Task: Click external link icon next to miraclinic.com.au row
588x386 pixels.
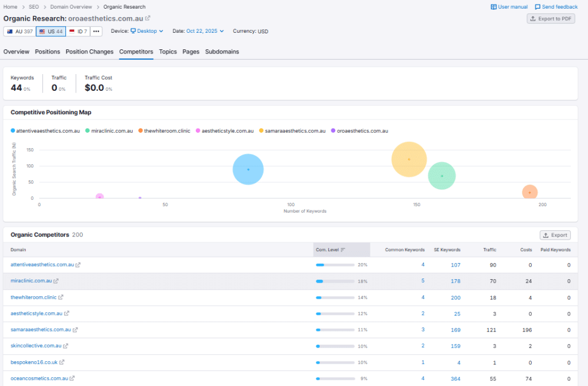Action: pos(56,281)
